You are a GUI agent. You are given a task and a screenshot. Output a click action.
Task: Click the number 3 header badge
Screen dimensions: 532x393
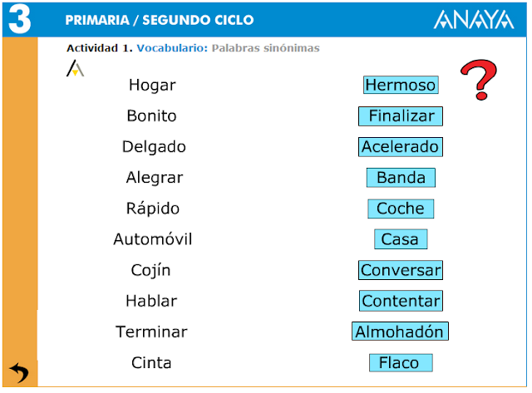point(19,19)
